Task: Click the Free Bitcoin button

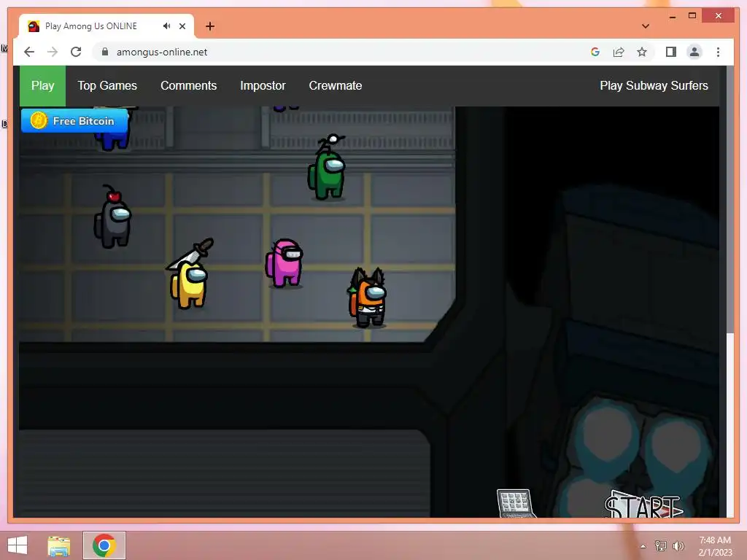Action: pos(75,121)
